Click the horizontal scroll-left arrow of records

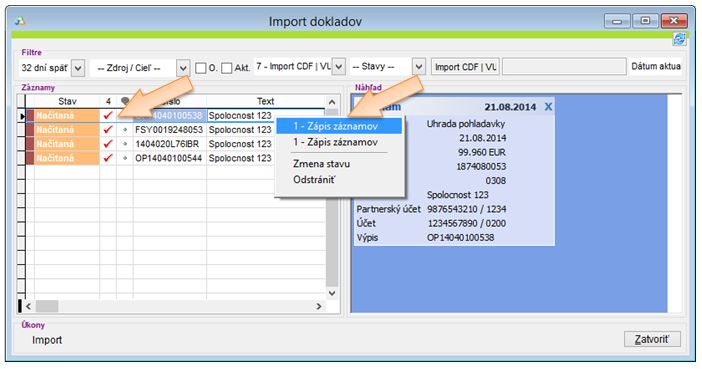[28, 306]
